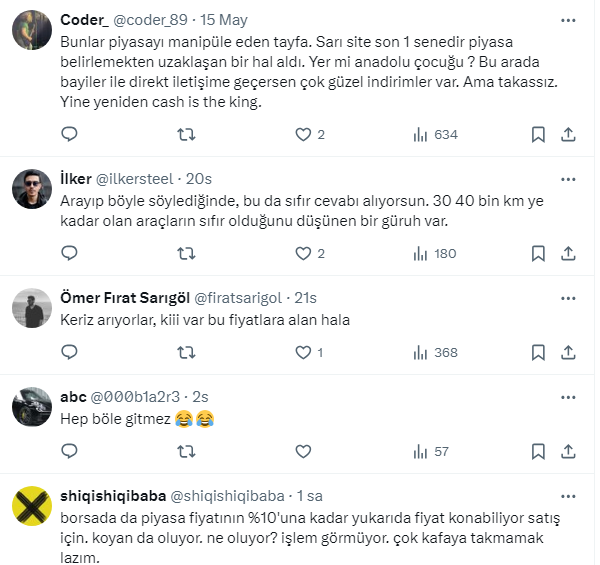600x565 pixels.
Task: Share the abc user's tweet
Action: [568, 451]
